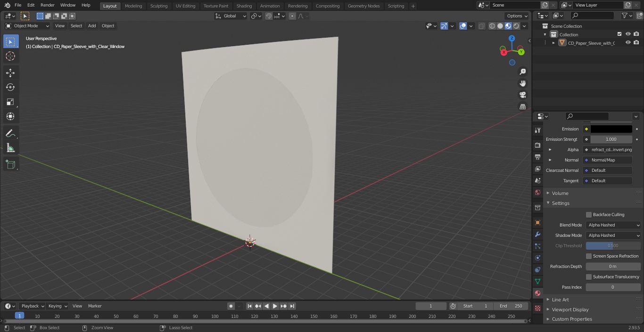
Task: Switch perspective/orthographic grid icon
Action: click(522, 107)
